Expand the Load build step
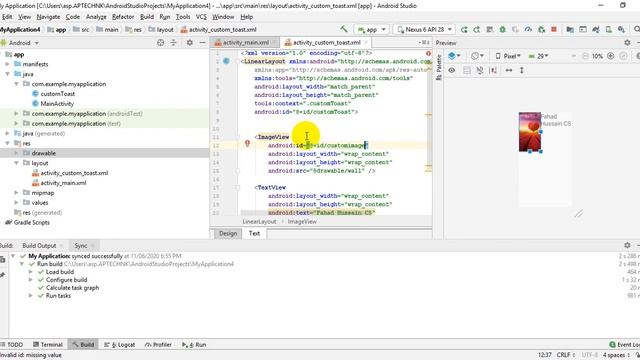Image resolution: width=640 pixels, height=360 pixels. tap(31, 272)
